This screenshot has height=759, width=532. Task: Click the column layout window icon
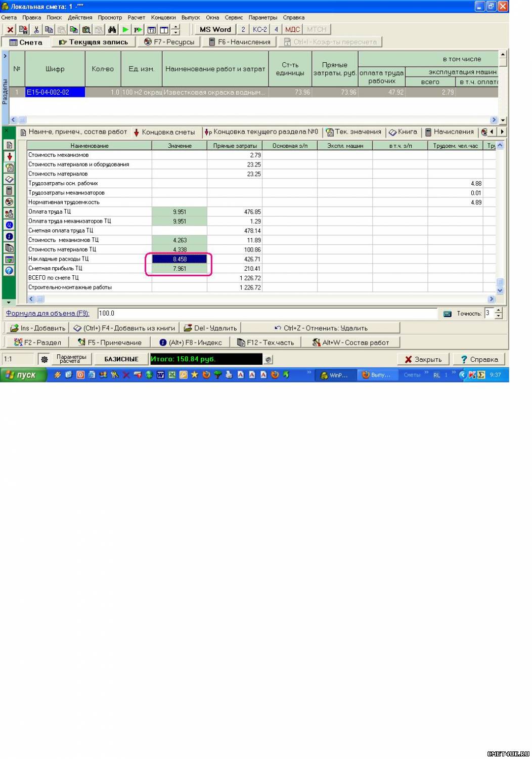[164, 30]
